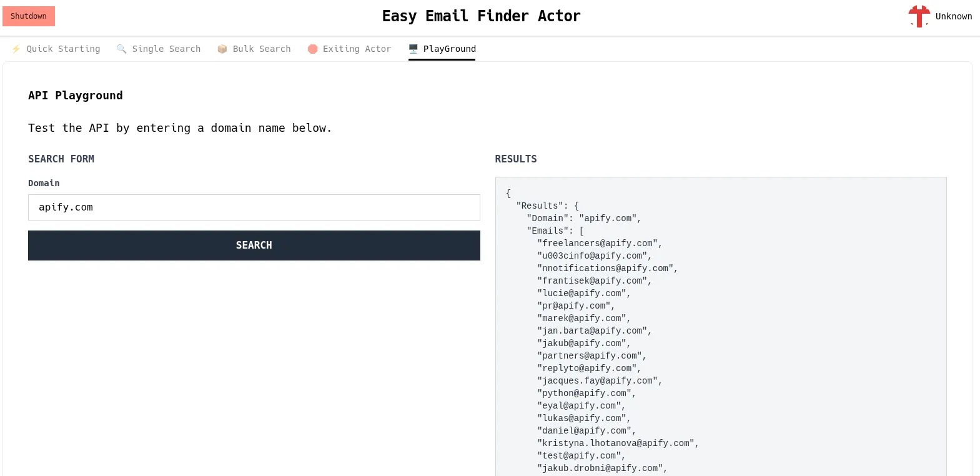Click the computer monitor icon beside PlayGround

(413, 49)
